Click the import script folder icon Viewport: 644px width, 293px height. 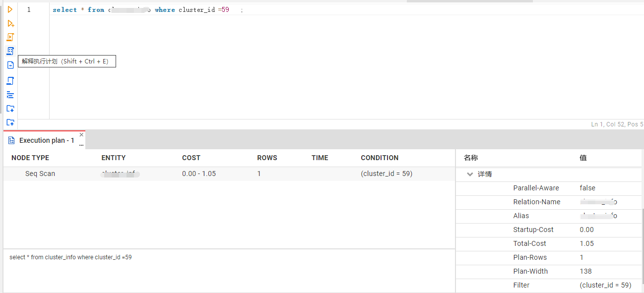[10, 109]
